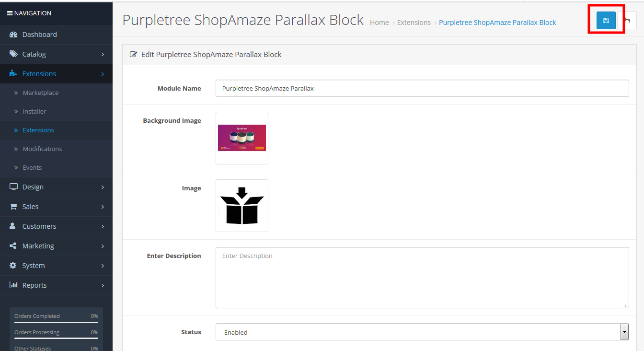The height and width of the screenshot is (351, 644).
Task: Click the Purpletree ShopAmaze Parallax Block breadcrumb
Action: 497,23
